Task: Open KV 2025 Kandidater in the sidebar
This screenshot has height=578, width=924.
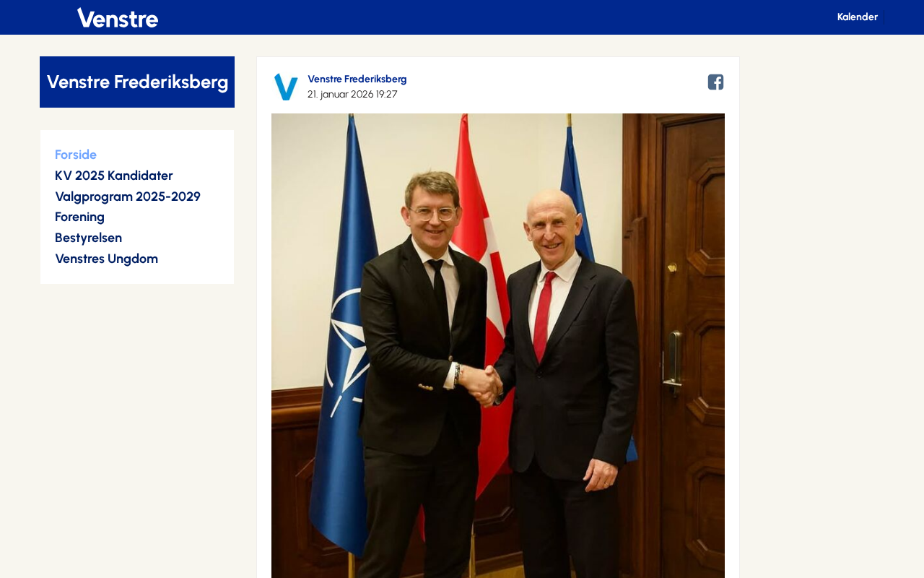Action: point(114,176)
